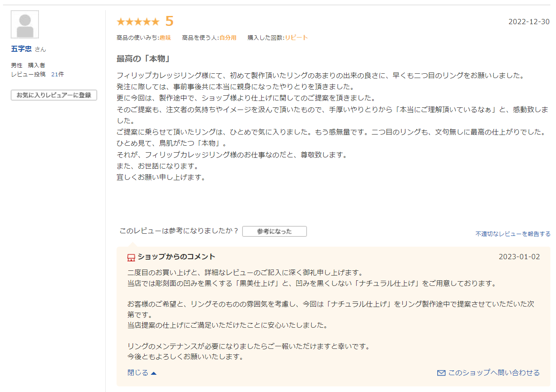
Task: Collapse the shop comment with 閉じる
Action: pos(138,373)
